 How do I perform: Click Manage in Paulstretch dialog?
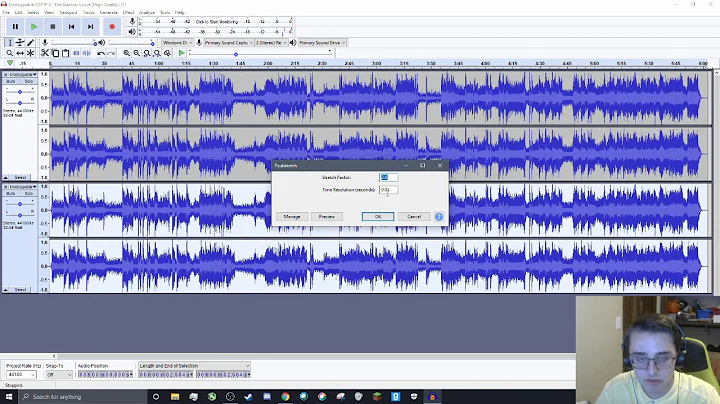[x=292, y=217]
